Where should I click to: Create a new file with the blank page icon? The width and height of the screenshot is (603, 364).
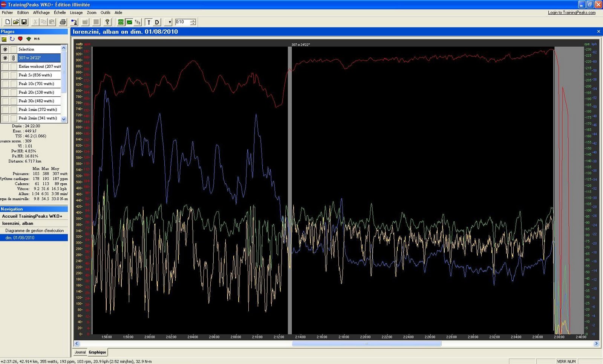8,22
